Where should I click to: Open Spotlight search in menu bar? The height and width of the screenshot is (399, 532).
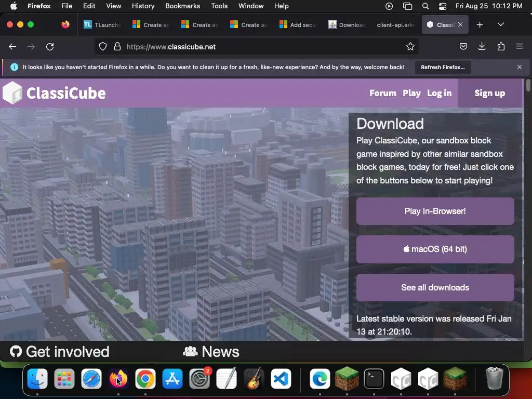click(425, 6)
